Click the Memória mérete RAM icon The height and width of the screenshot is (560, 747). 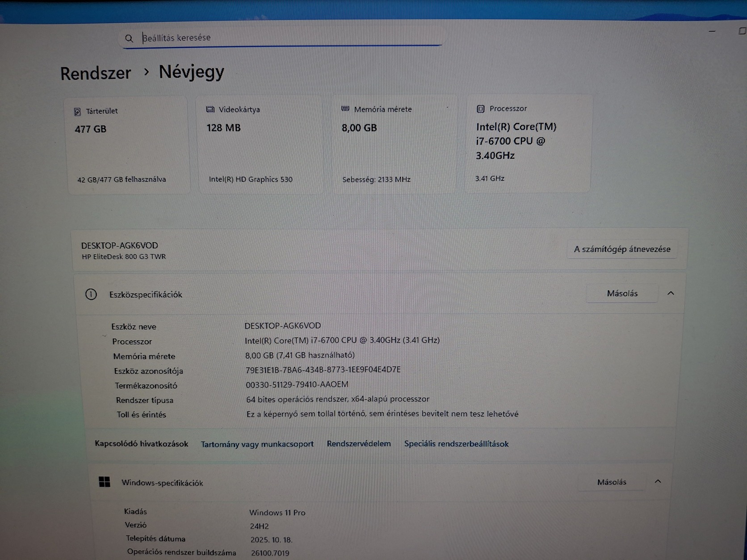345,109
